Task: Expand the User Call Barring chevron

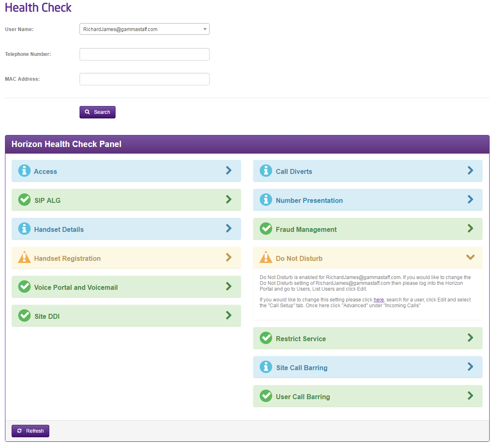Action: pos(471,396)
